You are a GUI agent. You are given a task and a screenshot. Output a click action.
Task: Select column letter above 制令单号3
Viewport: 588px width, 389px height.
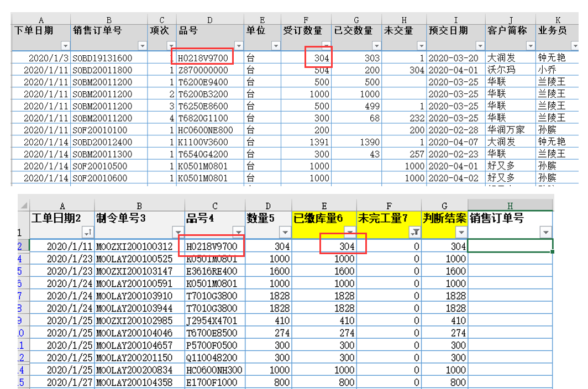tap(139, 206)
